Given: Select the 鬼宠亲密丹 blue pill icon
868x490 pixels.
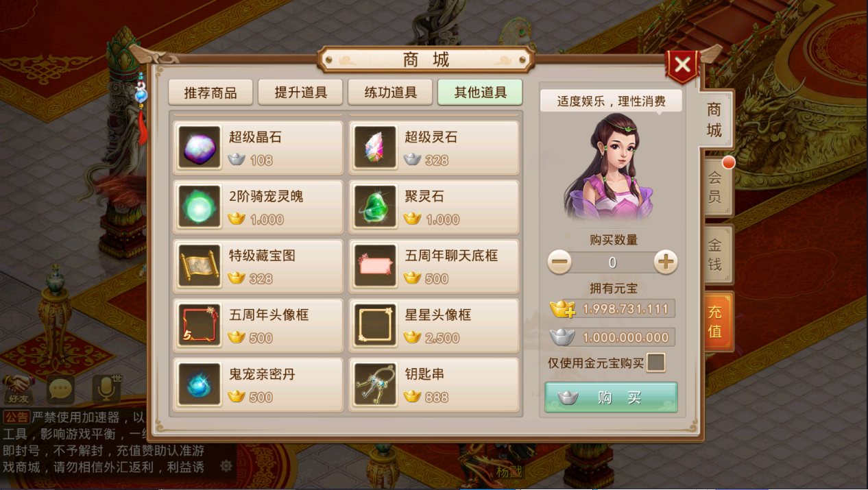Looking at the screenshot, I should click(200, 384).
